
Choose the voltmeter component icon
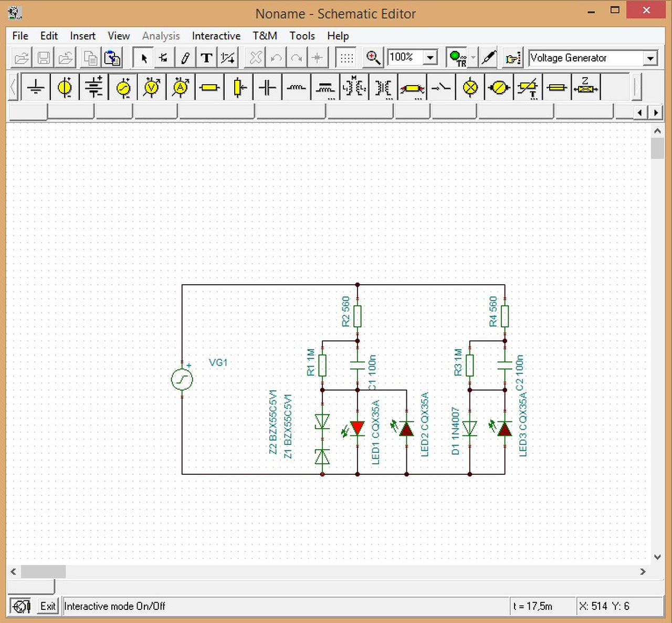[152, 87]
